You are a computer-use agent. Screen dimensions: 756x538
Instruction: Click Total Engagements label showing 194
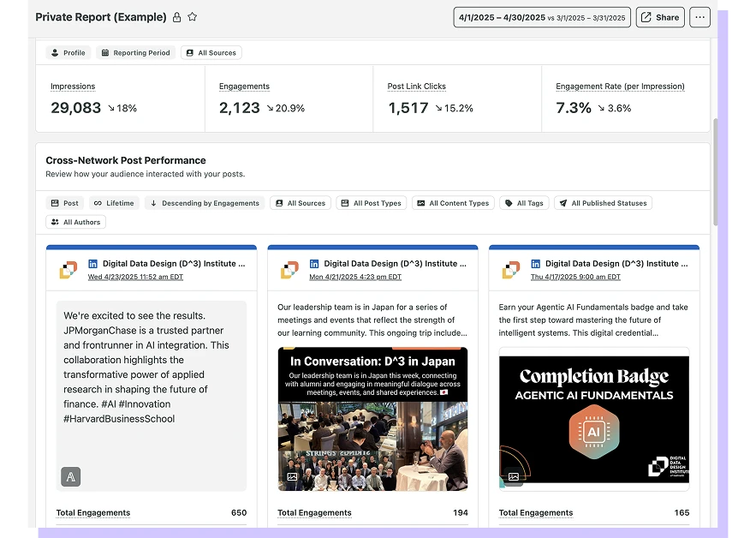[314, 513]
